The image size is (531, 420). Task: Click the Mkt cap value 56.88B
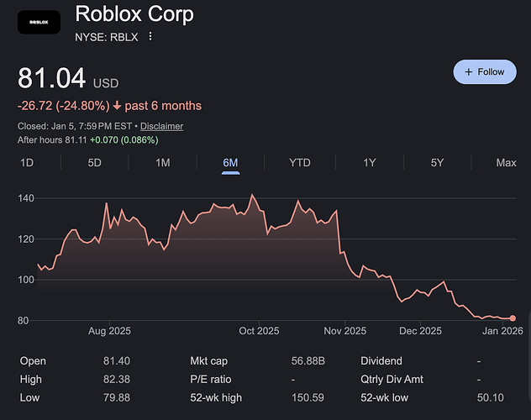pos(308,361)
